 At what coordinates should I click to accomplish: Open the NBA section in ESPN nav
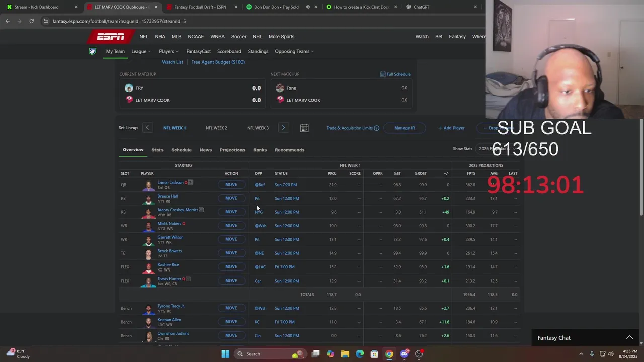tap(160, 37)
